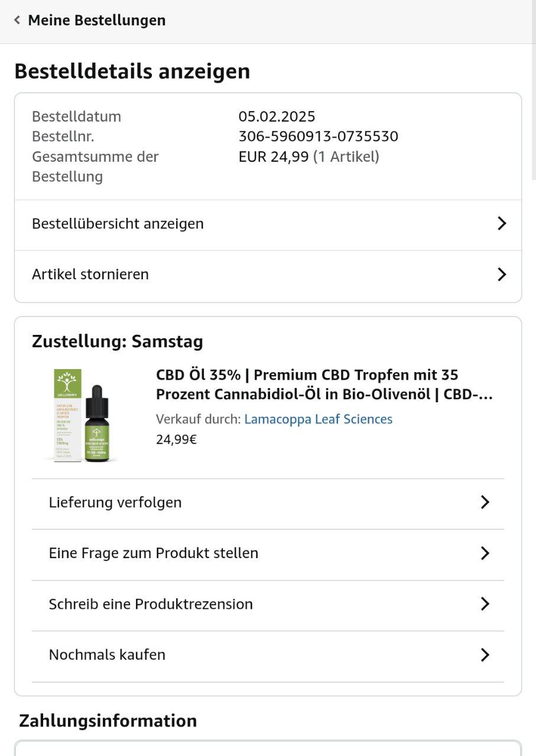Click the arrow beside Eine Frage zum Produkt
The width and height of the screenshot is (536, 756).
[x=485, y=553]
